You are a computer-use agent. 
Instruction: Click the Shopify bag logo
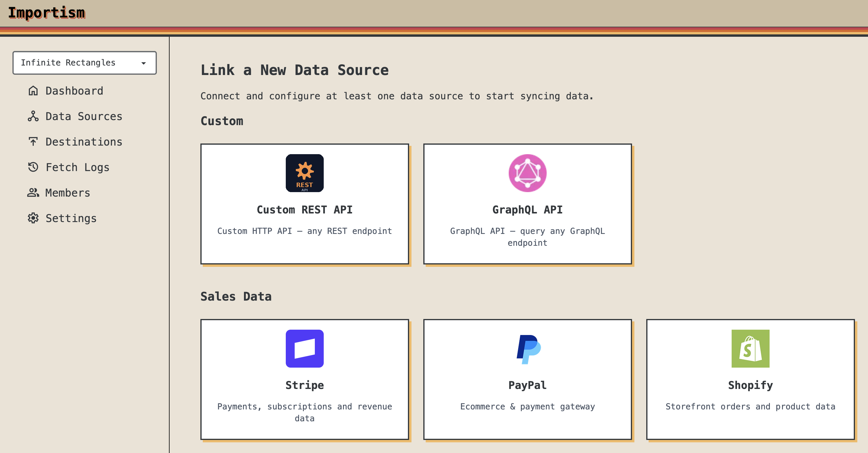pos(750,348)
